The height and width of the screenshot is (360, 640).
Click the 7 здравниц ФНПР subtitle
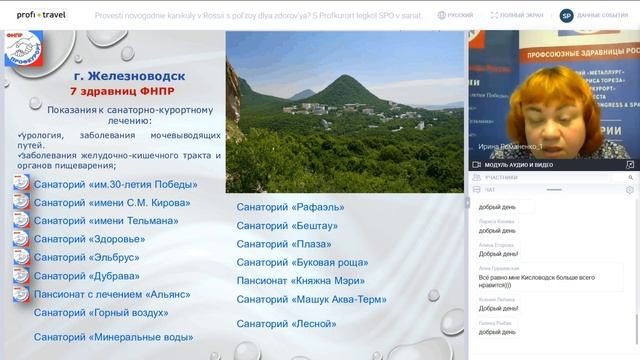[122, 91]
